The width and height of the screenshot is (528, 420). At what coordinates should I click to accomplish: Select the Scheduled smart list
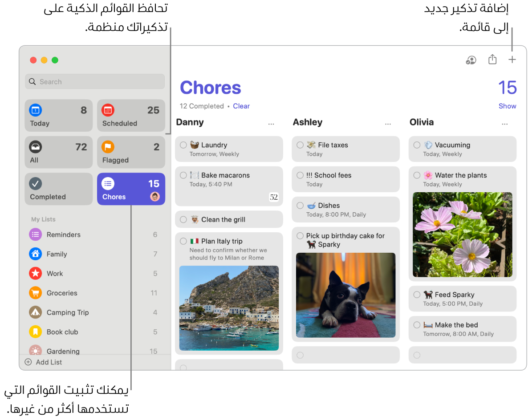pos(131,115)
